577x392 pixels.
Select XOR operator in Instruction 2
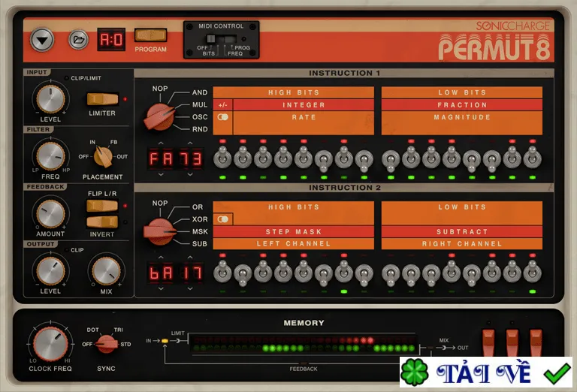200,219
